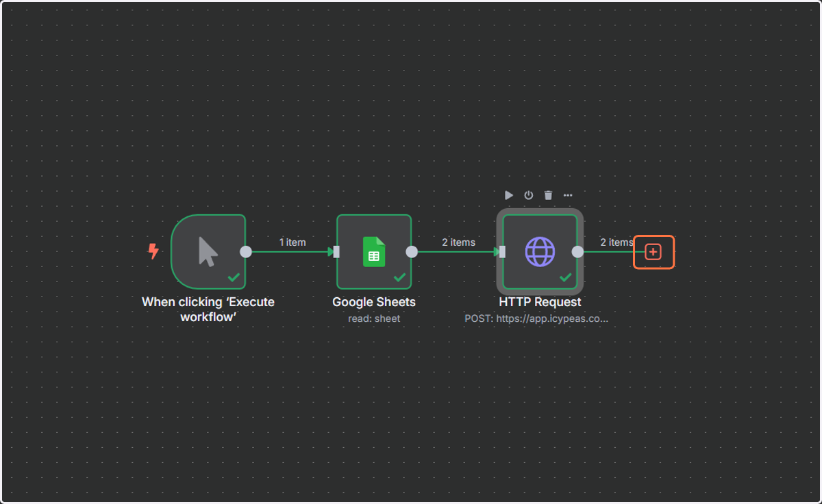Image resolution: width=822 pixels, height=504 pixels.
Task: Click the play icon above HTTP Request node
Action: pos(509,195)
